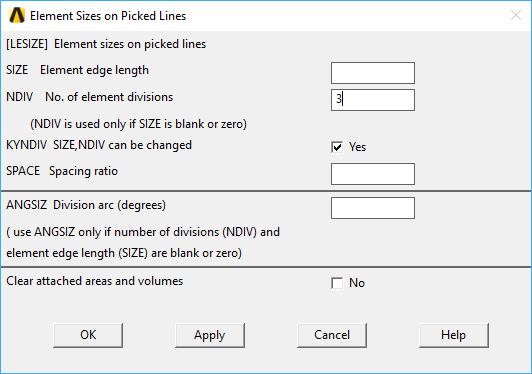Click the 'Clear attached areas and volumes' label
This screenshot has height=374, width=532.
(x=95, y=281)
